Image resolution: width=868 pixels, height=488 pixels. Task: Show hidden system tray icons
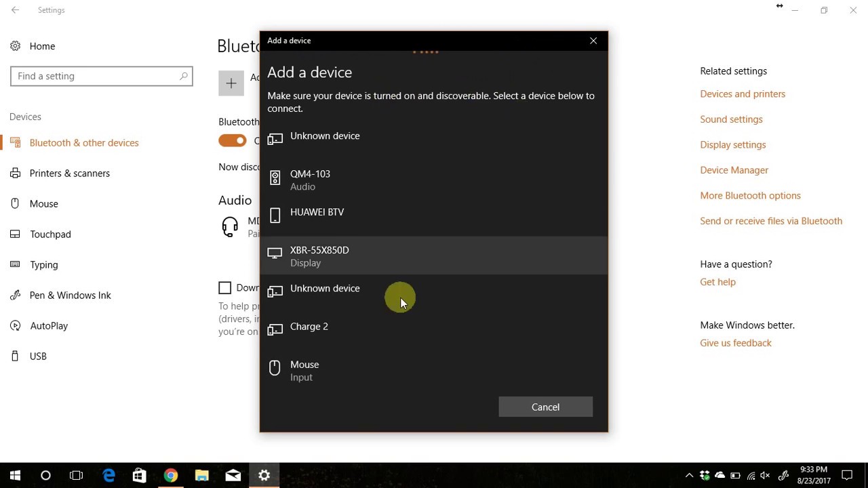click(690, 476)
